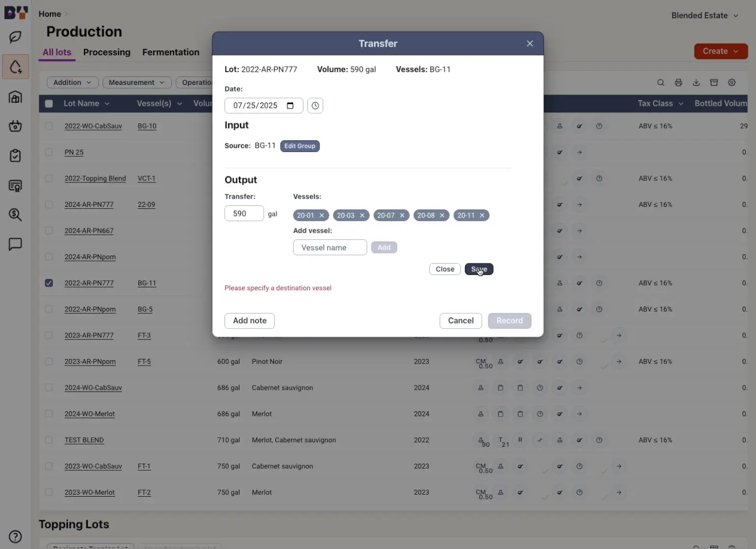Expand the Vessel(s) column chevron
756x549 pixels.
pos(179,104)
